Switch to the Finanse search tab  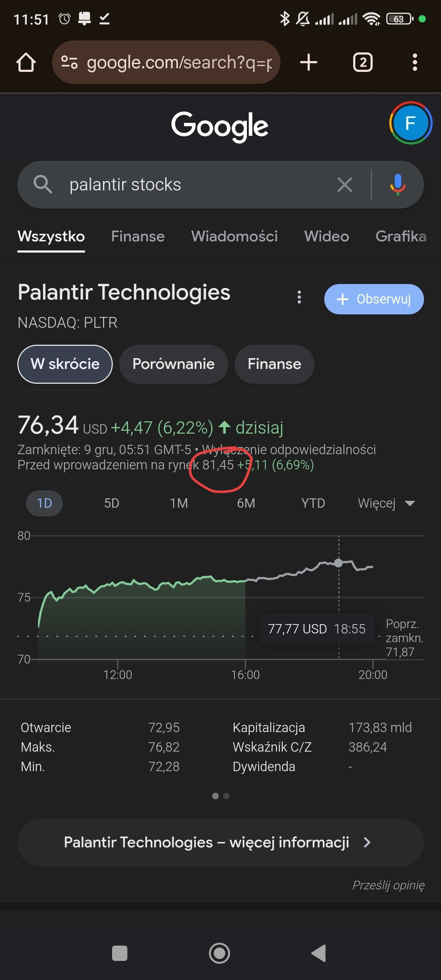(x=138, y=237)
